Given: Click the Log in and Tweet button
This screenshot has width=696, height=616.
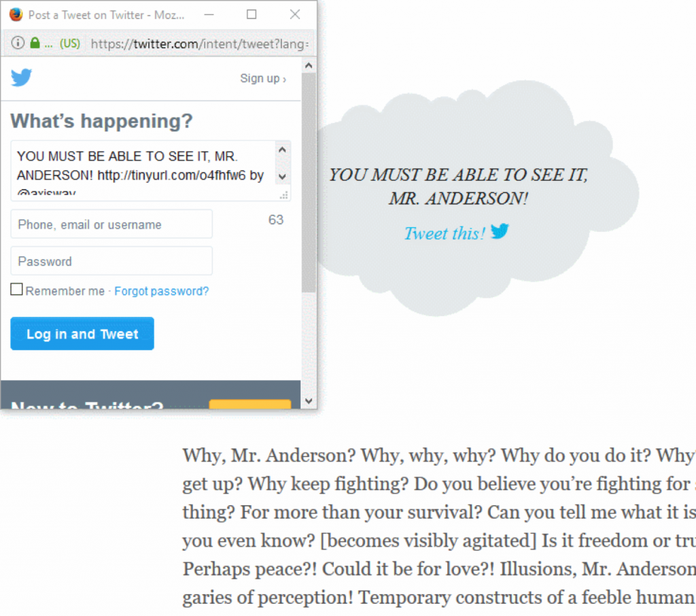Looking at the screenshot, I should tap(82, 334).
